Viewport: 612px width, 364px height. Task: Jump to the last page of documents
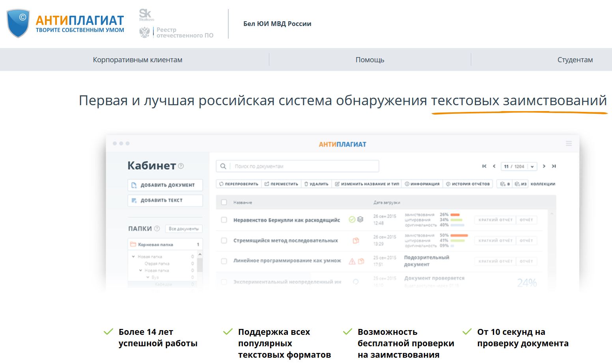(554, 166)
